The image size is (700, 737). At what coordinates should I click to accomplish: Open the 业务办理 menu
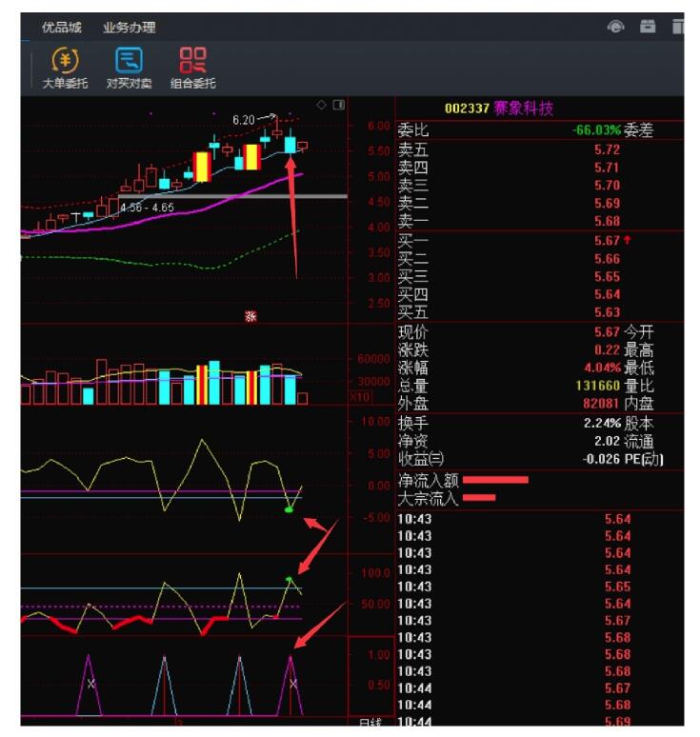click(130, 28)
